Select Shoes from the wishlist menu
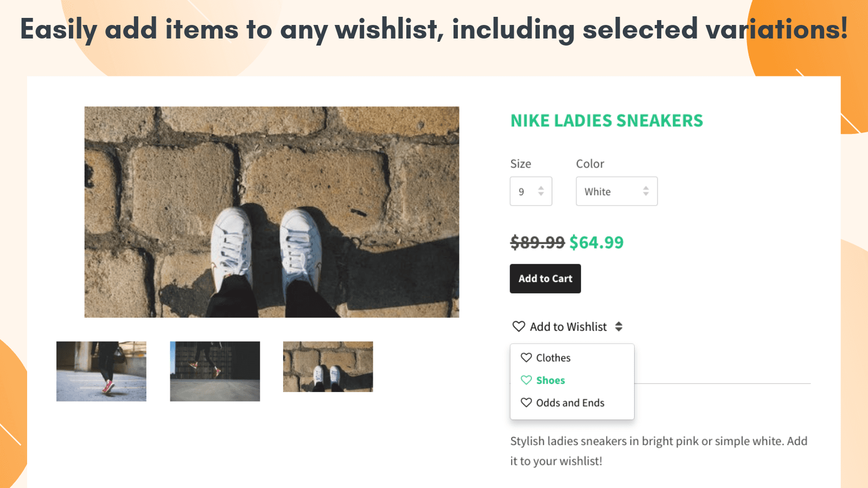Viewport: 868px width, 488px height. pyautogui.click(x=550, y=380)
